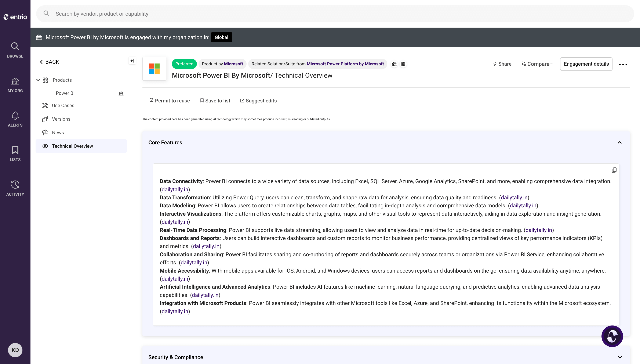This screenshot has width=640, height=364.
Task: Click the Global region badge
Action: coord(221,37)
